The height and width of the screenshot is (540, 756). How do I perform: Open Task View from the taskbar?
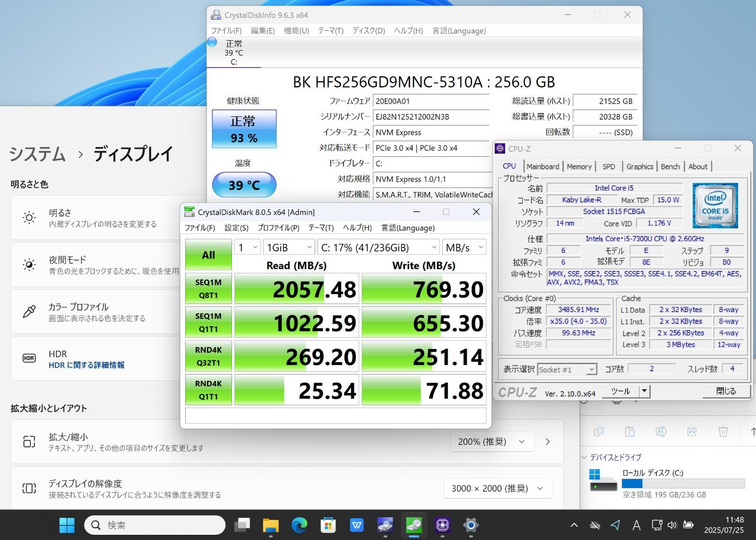coord(242,525)
